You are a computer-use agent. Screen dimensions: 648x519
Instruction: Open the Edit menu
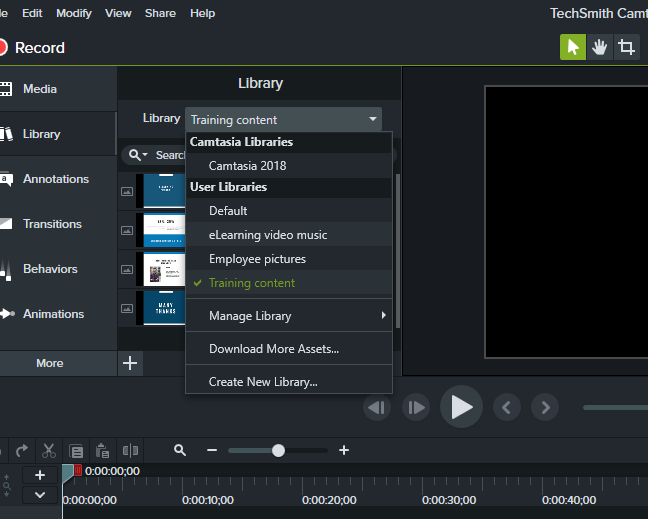pyautogui.click(x=32, y=13)
